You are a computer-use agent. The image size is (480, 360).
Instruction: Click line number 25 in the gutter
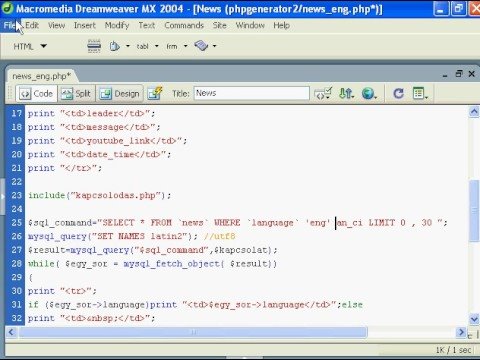17,223
